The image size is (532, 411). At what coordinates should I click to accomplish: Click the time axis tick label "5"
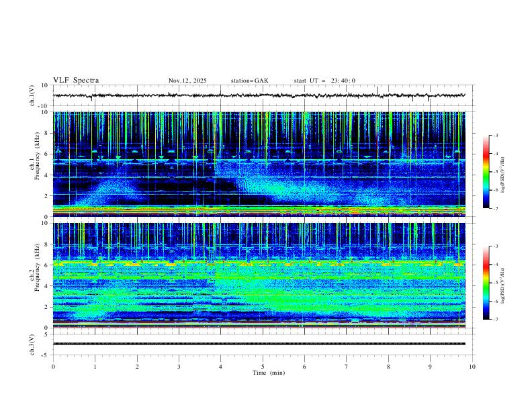(263, 367)
